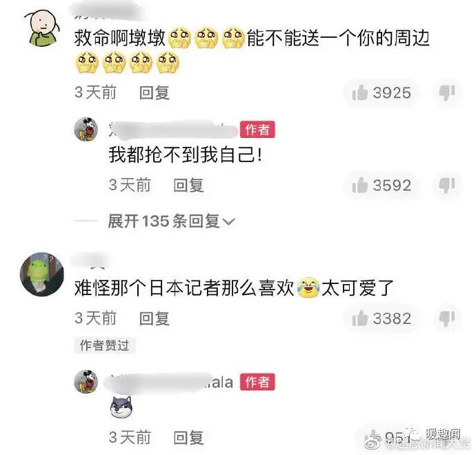The image size is (476, 455).
Task: Dislike the comment with 3925 likes
Action: pyautogui.click(x=447, y=92)
